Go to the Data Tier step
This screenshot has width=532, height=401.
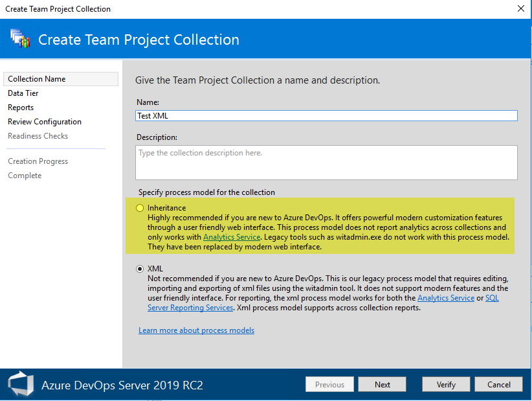[x=23, y=93]
